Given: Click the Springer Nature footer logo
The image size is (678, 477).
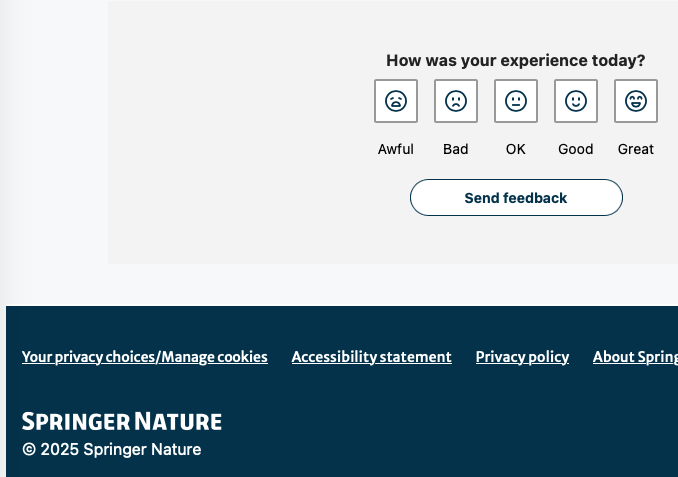Looking at the screenshot, I should coord(122,421).
